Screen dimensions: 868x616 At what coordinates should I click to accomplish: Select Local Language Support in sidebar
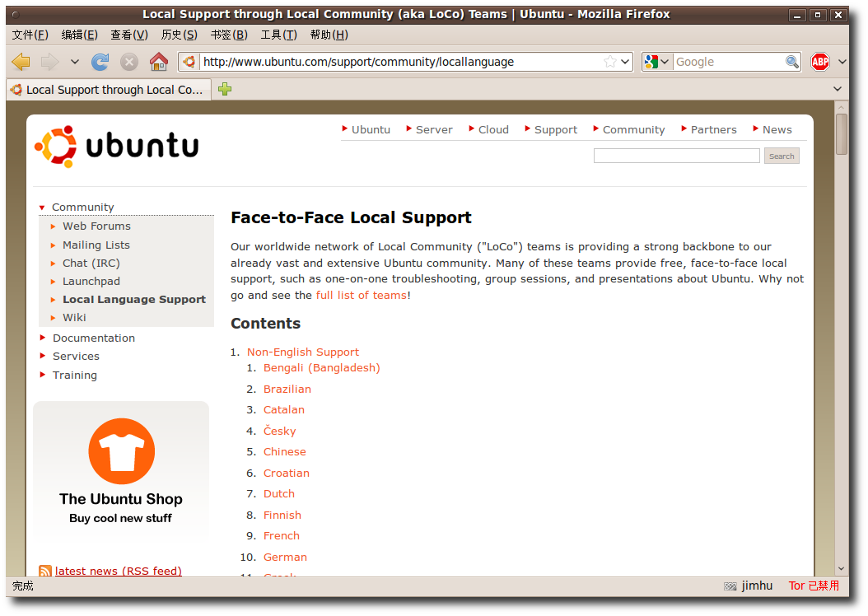tap(134, 300)
